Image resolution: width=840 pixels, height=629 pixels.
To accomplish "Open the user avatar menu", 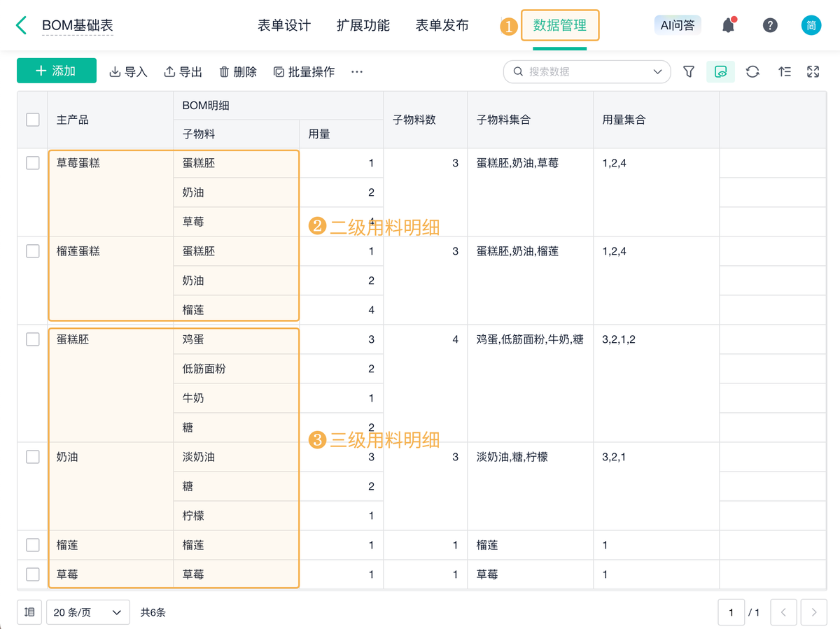I will pos(811,26).
